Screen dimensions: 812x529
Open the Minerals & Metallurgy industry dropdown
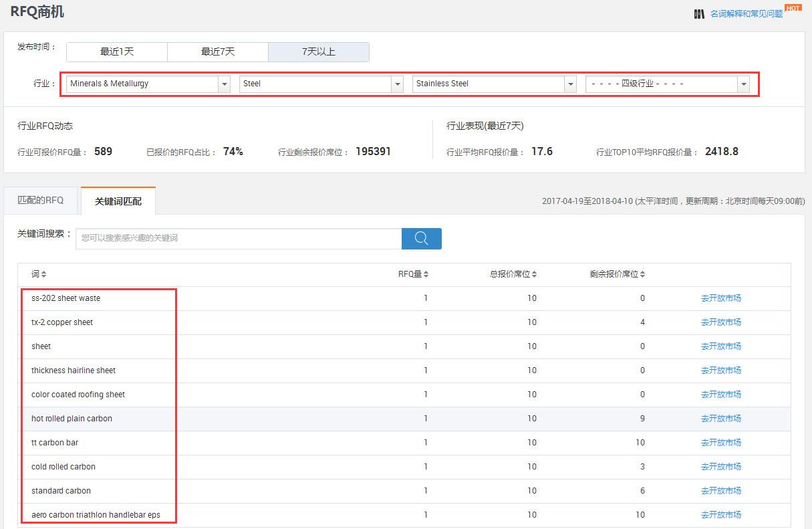point(224,84)
